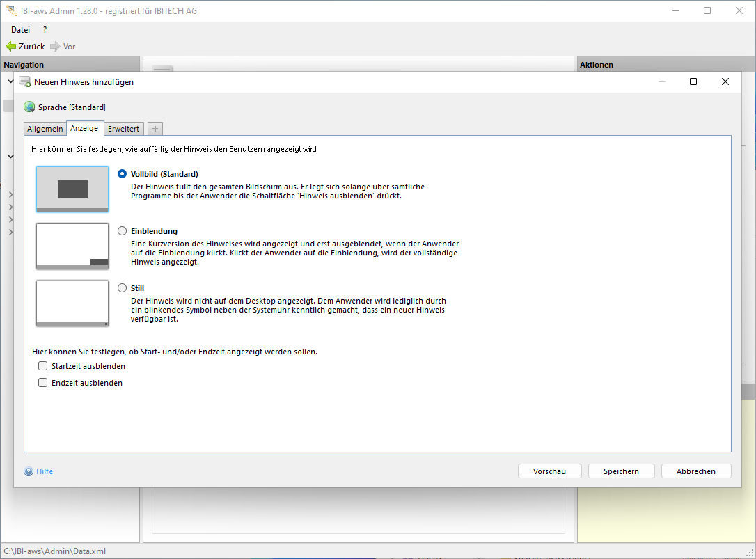Image resolution: width=756 pixels, height=559 pixels.
Task: Click the green Zurück back arrow
Action: coord(11,47)
